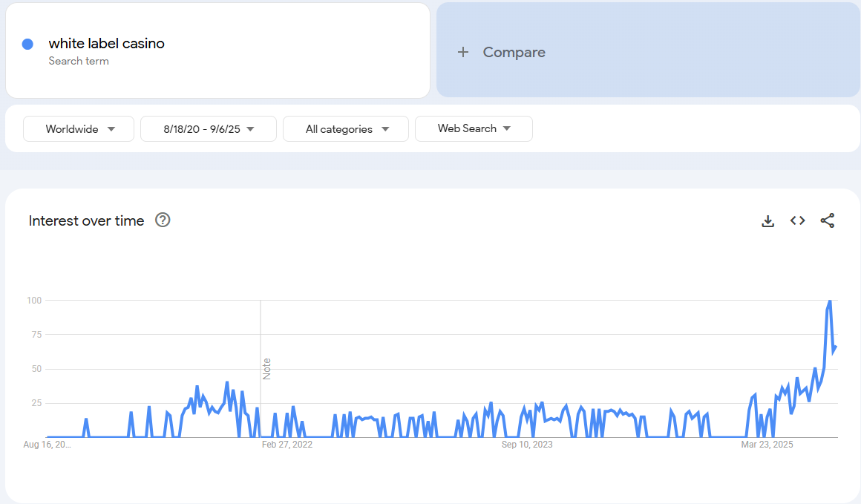Share the Interest over time chart

[x=828, y=220]
